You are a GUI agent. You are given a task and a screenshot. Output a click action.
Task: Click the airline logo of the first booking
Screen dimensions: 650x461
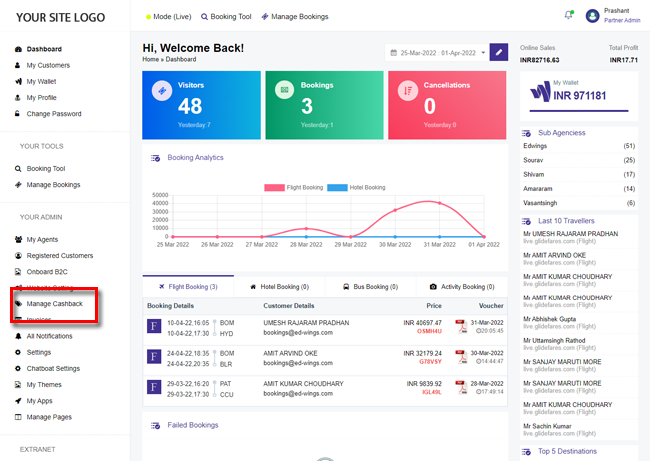point(155,326)
